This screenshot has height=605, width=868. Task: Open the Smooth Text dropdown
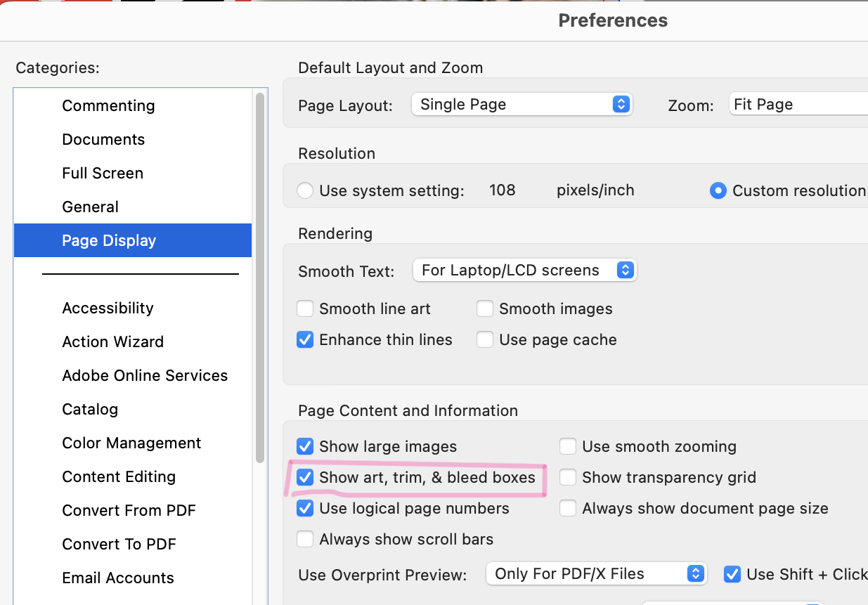tap(524, 270)
